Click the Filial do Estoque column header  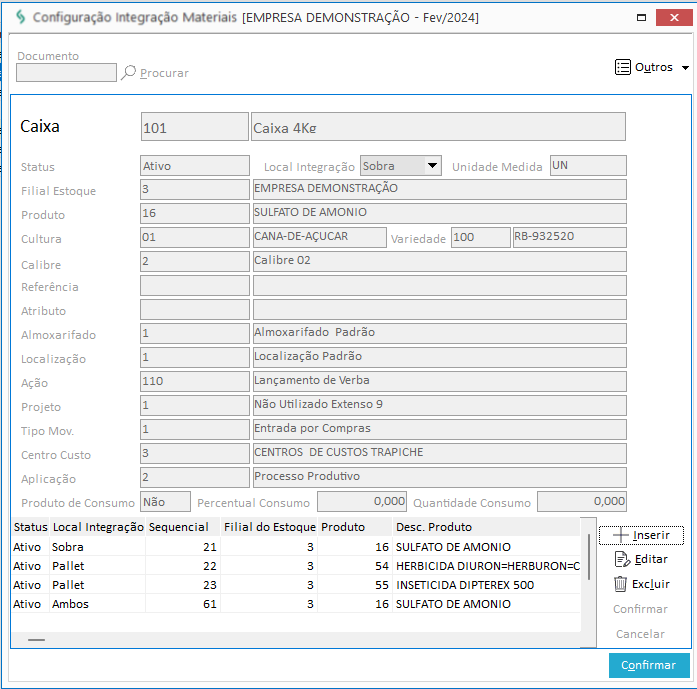tap(270, 527)
